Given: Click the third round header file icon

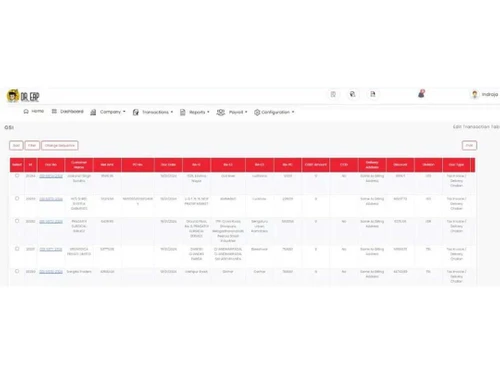Looking at the screenshot, I should pyautogui.click(x=373, y=94).
